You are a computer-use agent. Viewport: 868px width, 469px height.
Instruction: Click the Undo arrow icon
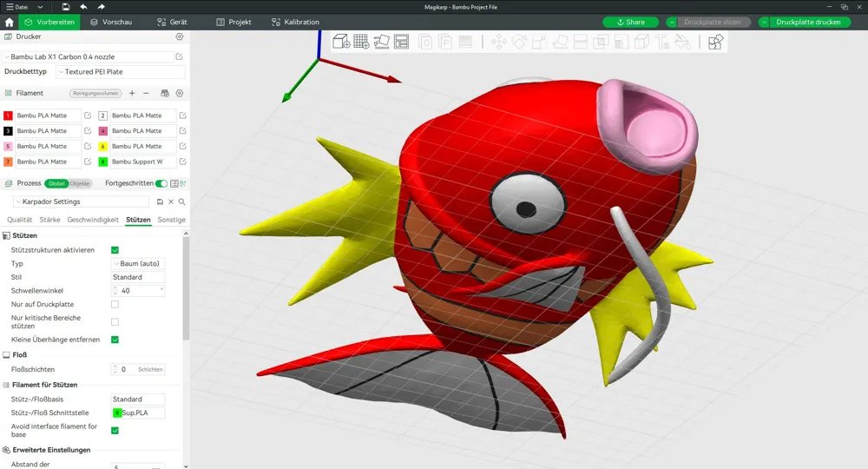(83, 7)
